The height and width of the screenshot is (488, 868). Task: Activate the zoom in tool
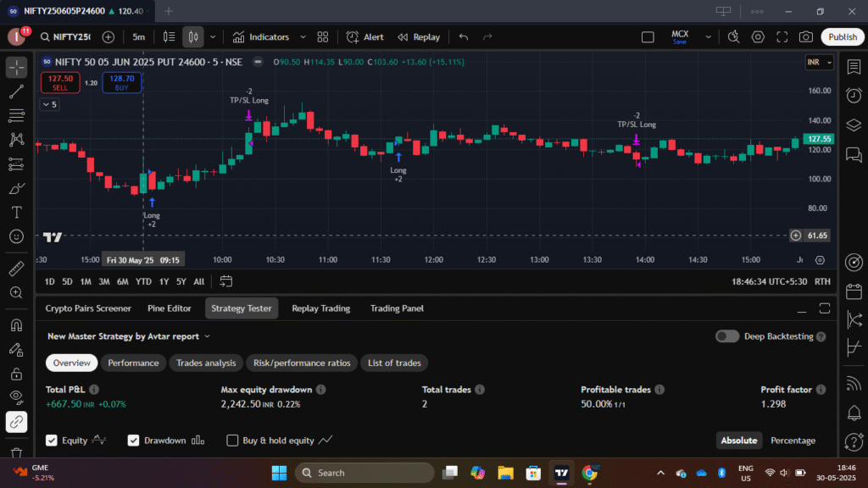click(x=17, y=292)
